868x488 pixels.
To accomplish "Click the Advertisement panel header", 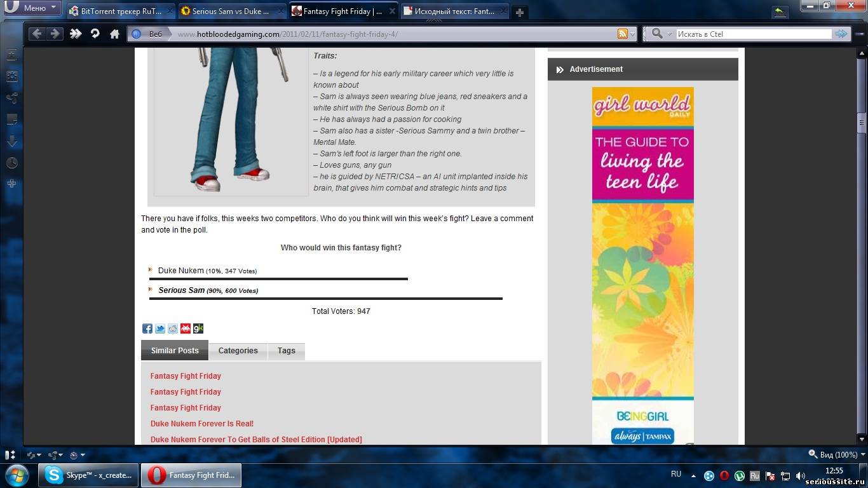I will [643, 69].
